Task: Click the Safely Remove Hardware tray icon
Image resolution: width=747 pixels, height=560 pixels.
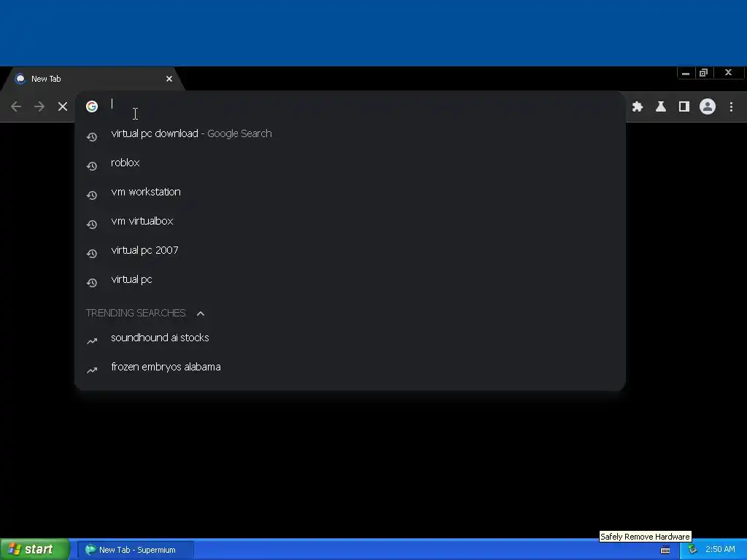Action: pos(692,550)
